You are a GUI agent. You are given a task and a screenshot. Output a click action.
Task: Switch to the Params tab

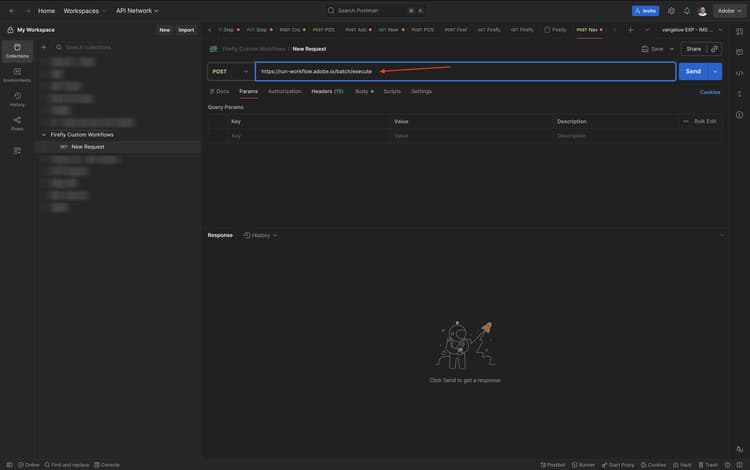pos(248,91)
